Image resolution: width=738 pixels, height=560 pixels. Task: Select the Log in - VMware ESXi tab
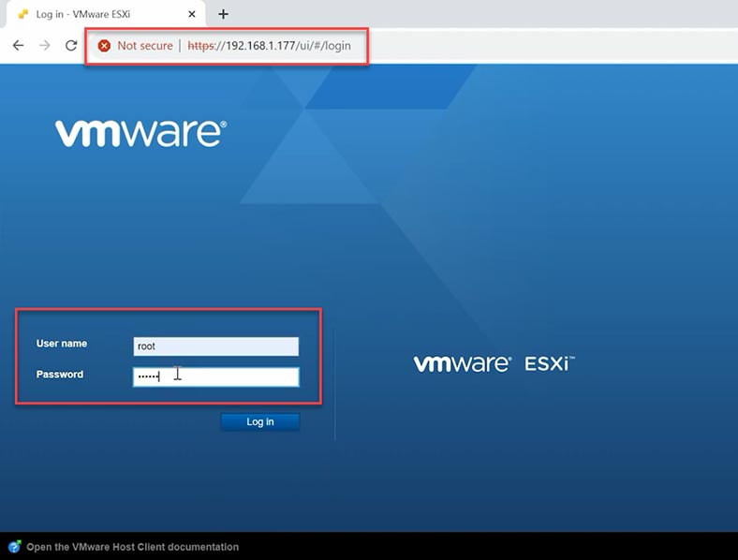tap(106, 14)
